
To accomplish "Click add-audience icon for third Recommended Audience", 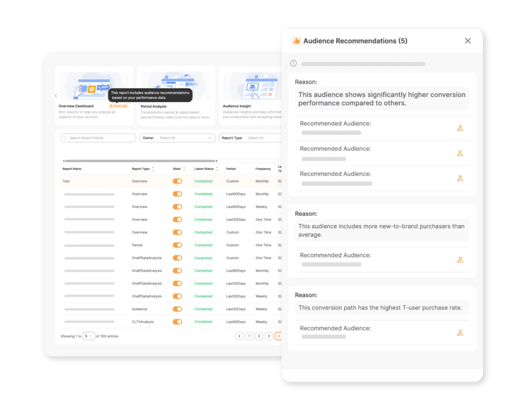I will pyautogui.click(x=460, y=178).
